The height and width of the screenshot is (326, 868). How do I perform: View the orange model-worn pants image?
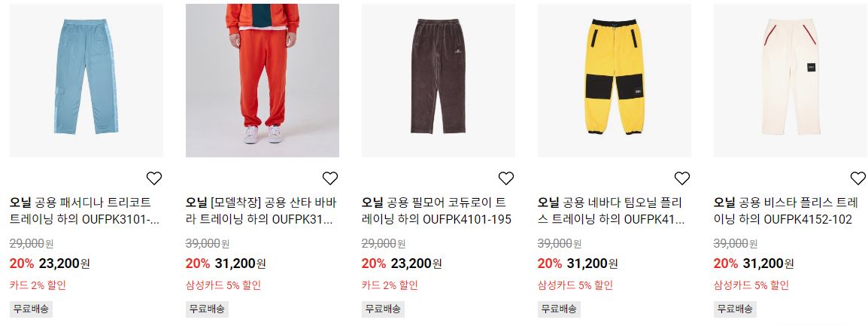click(263, 81)
